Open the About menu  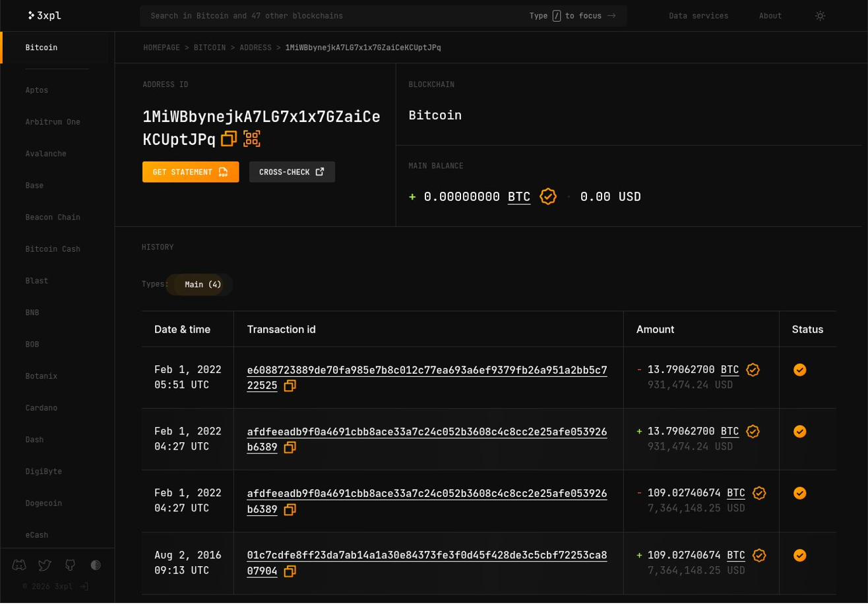pos(769,16)
